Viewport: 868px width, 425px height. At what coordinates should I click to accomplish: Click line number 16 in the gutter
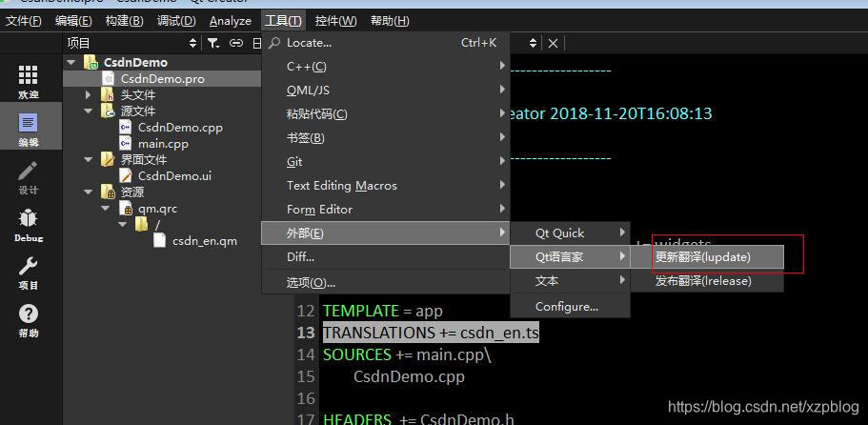306,398
